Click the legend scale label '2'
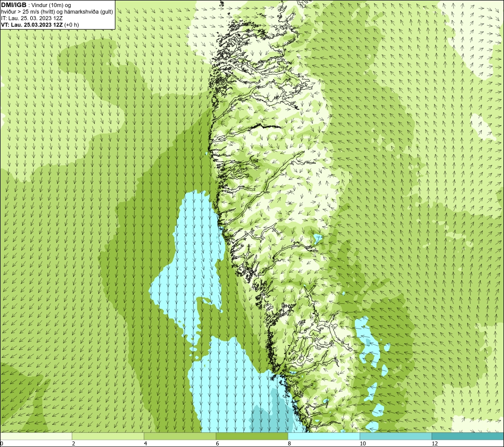Image resolution: width=504 pixels, height=447 pixels. click(74, 444)
